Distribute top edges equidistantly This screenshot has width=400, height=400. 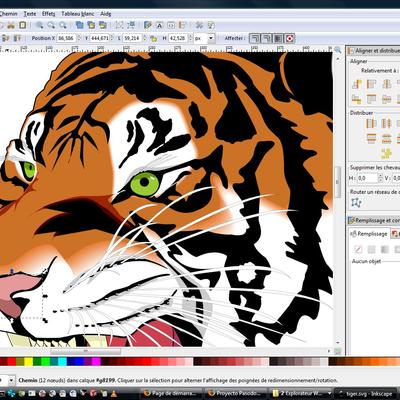(x=371, y=138)
